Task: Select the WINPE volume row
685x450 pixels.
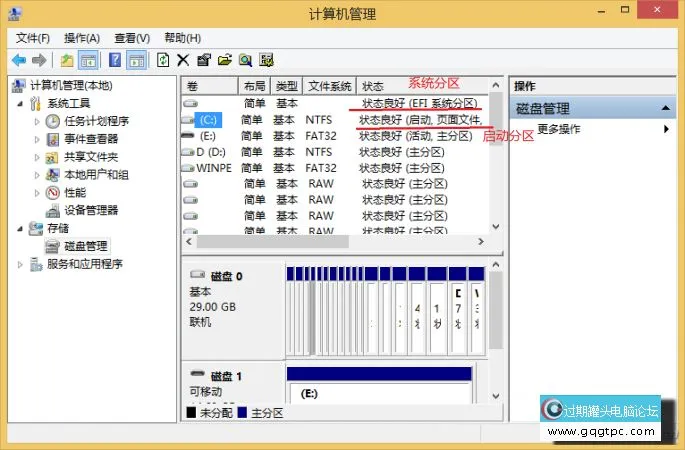Action: click(x=335, y=168)
